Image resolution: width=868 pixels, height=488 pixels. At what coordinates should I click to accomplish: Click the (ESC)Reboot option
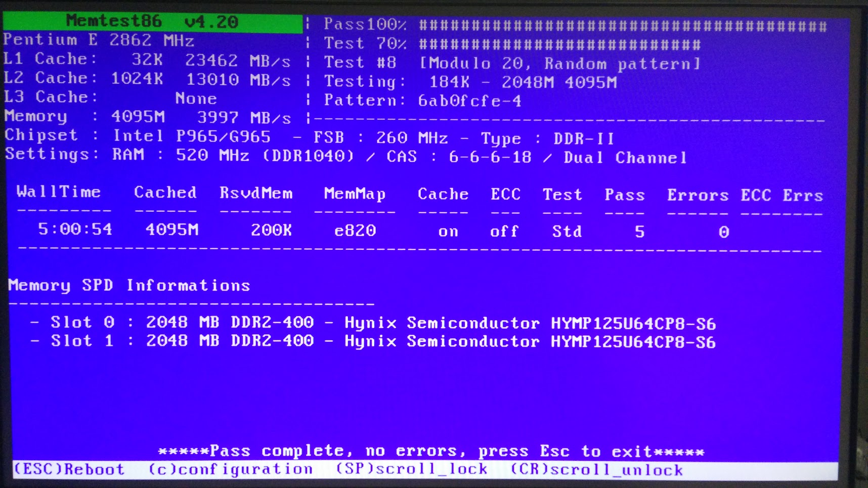click(69, 469)
